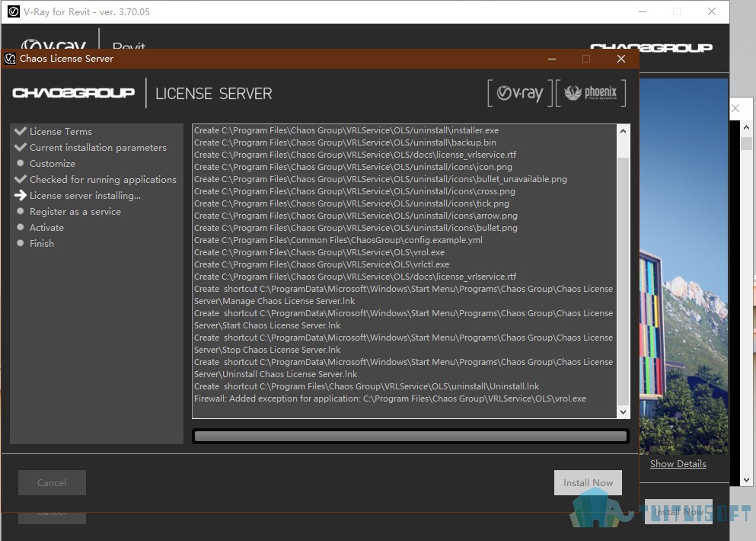Select the Register as a service step
The height and width of the screenshot is (541, 756).
coord(75,211)
